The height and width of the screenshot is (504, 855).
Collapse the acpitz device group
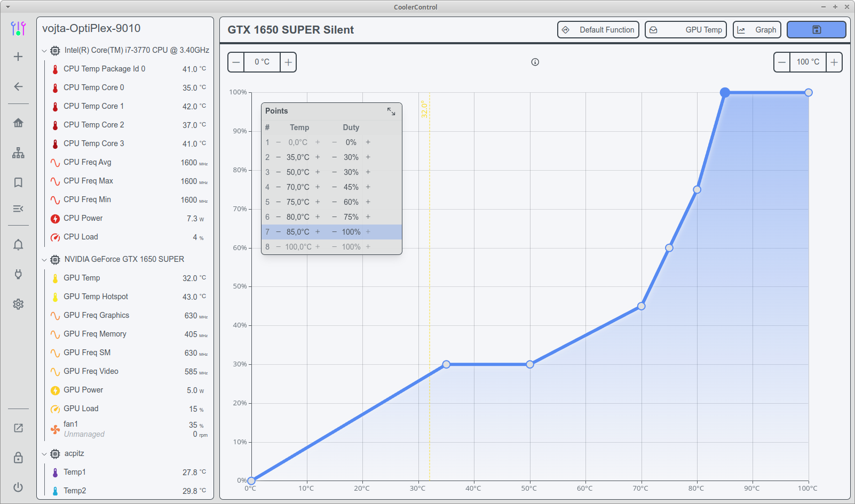click(x=44, y=454)
